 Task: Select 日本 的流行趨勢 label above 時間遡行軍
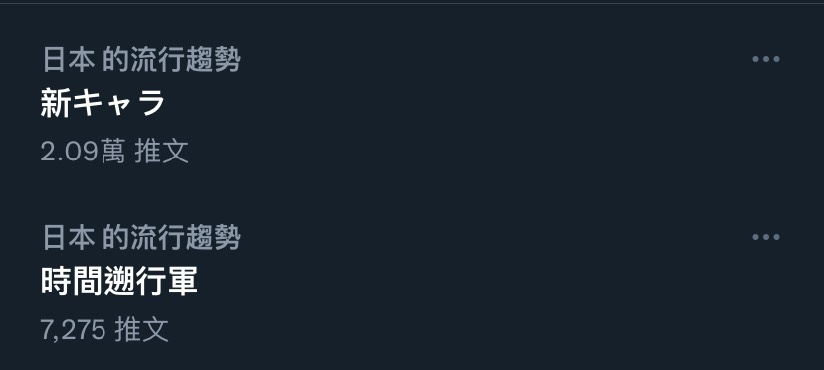(x=141, y=238)
